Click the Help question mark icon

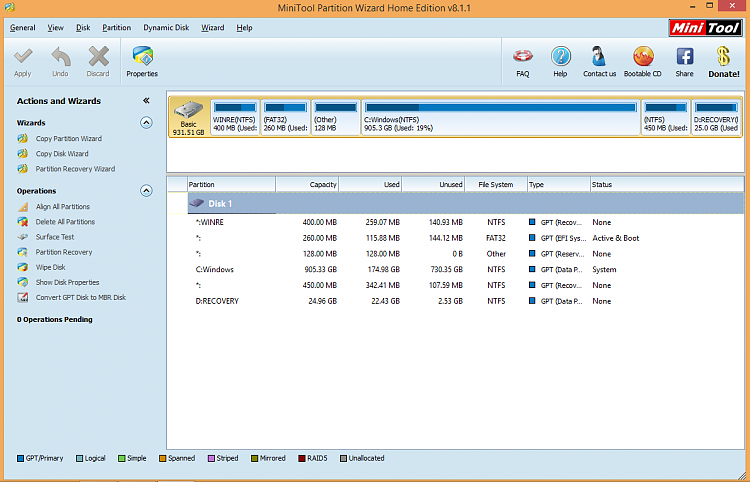coord(560,56)
